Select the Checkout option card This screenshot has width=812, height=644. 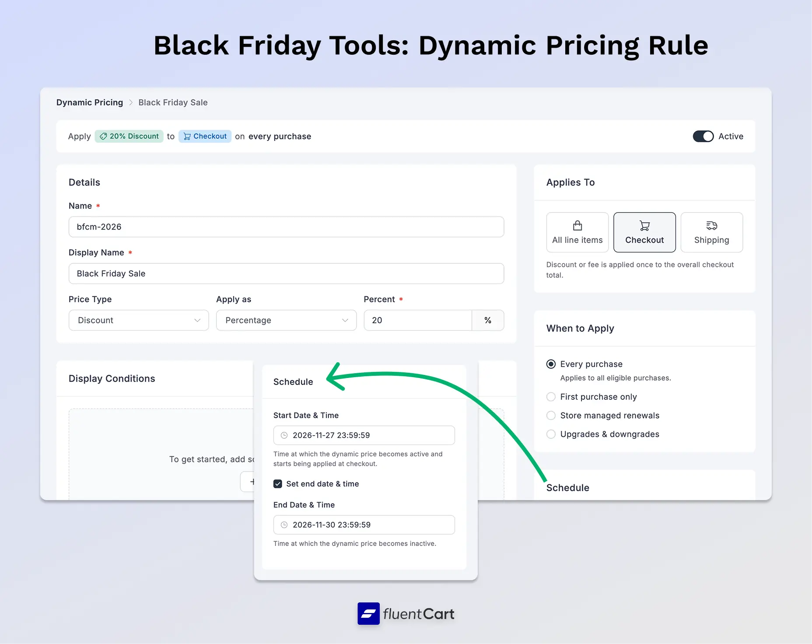[644, 232]
